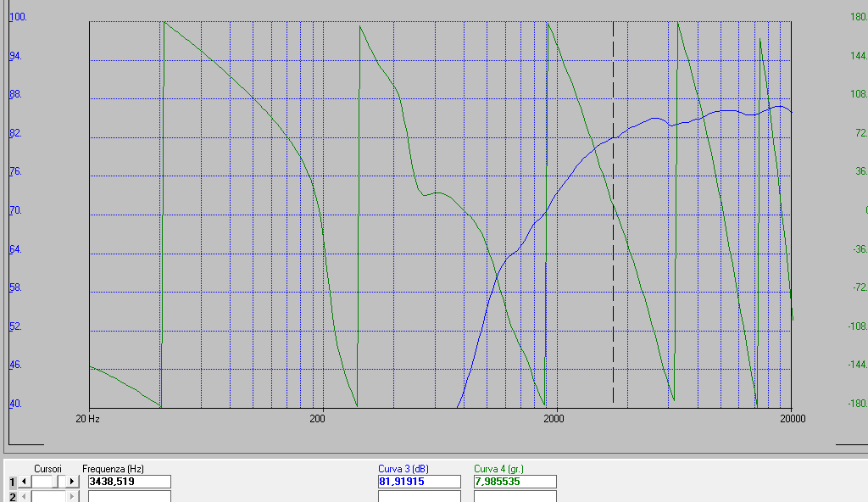The image size is (868, 502).
Task: Click the Curva 3 (dB) value 81,91915
Action: tap(420, 482)
